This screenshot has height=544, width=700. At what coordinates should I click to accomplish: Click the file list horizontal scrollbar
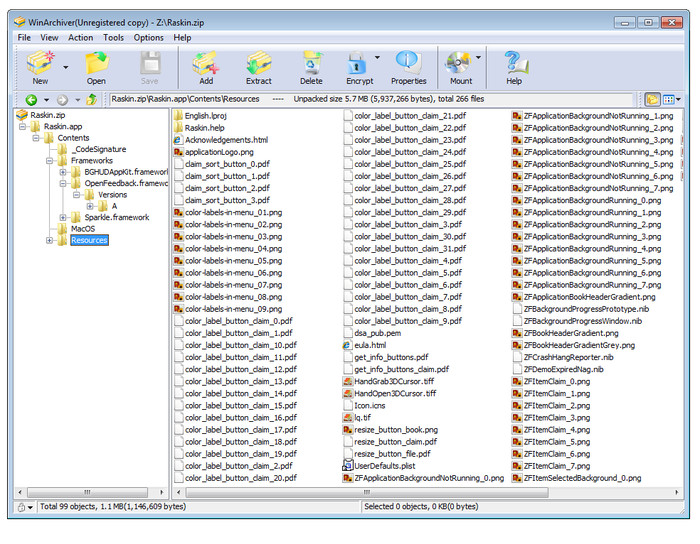(x=367, y=492)
